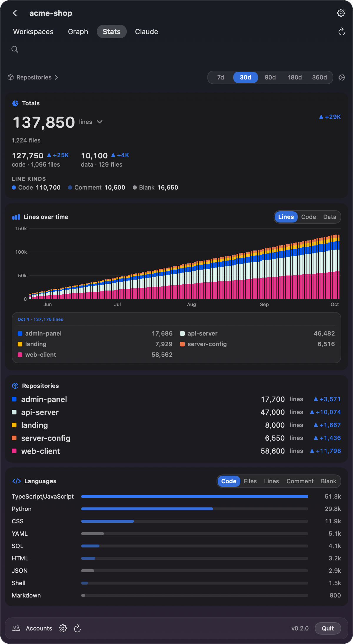Click the Totals pie chart icon

click(15, 103)
